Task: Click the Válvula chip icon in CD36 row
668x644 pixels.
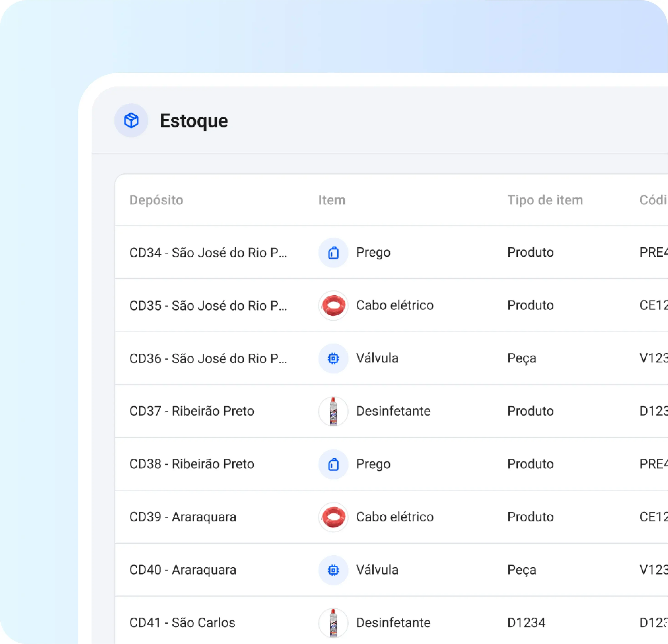Action: (333, 358)
